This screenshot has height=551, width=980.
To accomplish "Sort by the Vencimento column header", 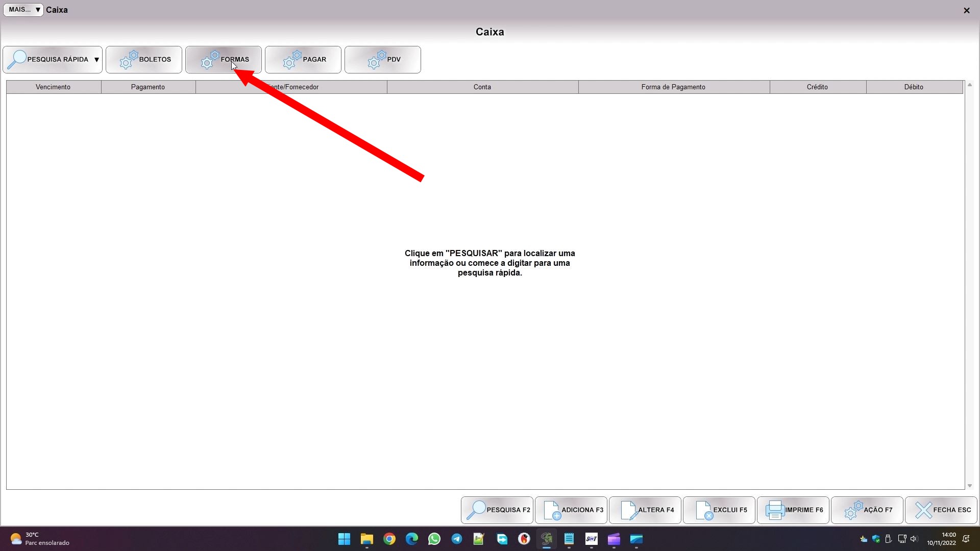I will [53, 87].
